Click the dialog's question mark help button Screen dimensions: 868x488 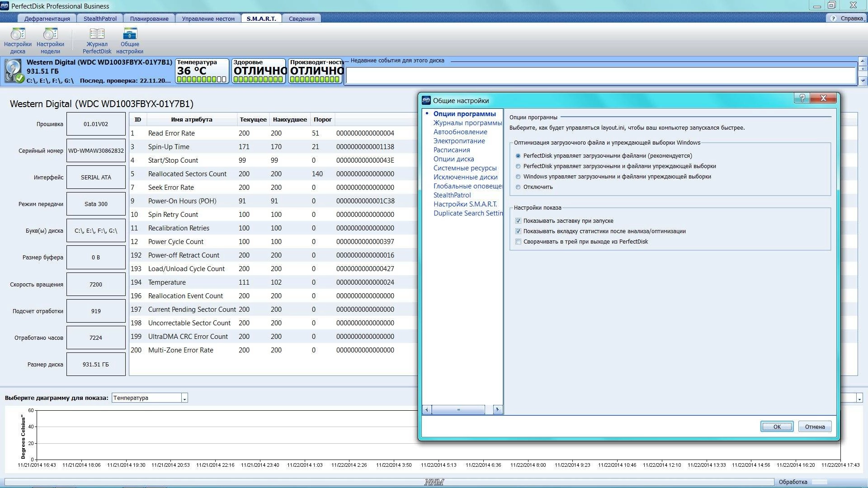[x=802, y=98]
